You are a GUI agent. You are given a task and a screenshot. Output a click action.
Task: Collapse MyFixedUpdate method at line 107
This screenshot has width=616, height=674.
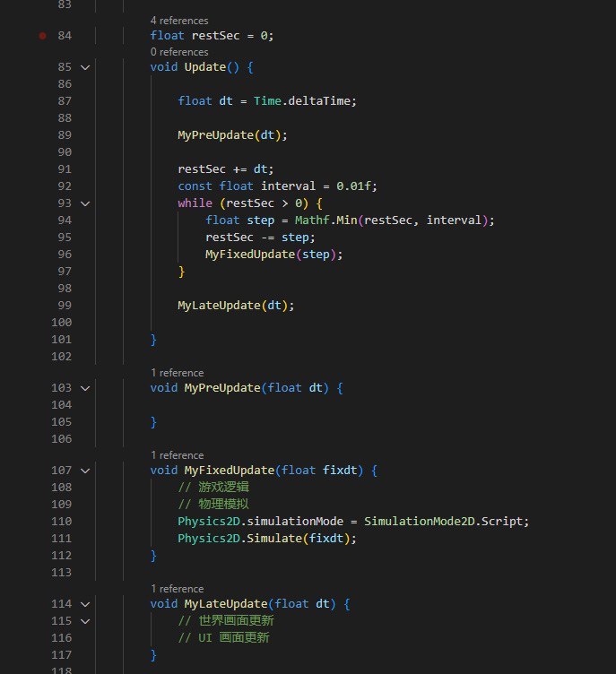pyautogui.click(x=85, y=471)
